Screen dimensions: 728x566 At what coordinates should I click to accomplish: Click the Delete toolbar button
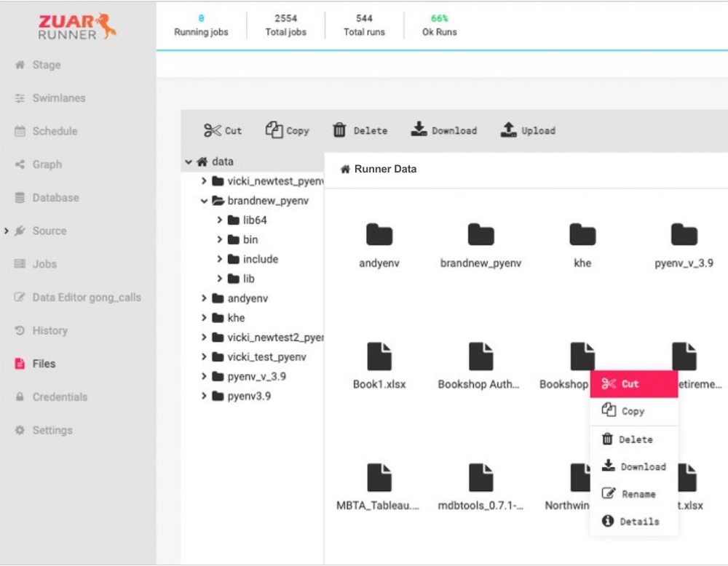pyautogui.click(x=360, y=130)
